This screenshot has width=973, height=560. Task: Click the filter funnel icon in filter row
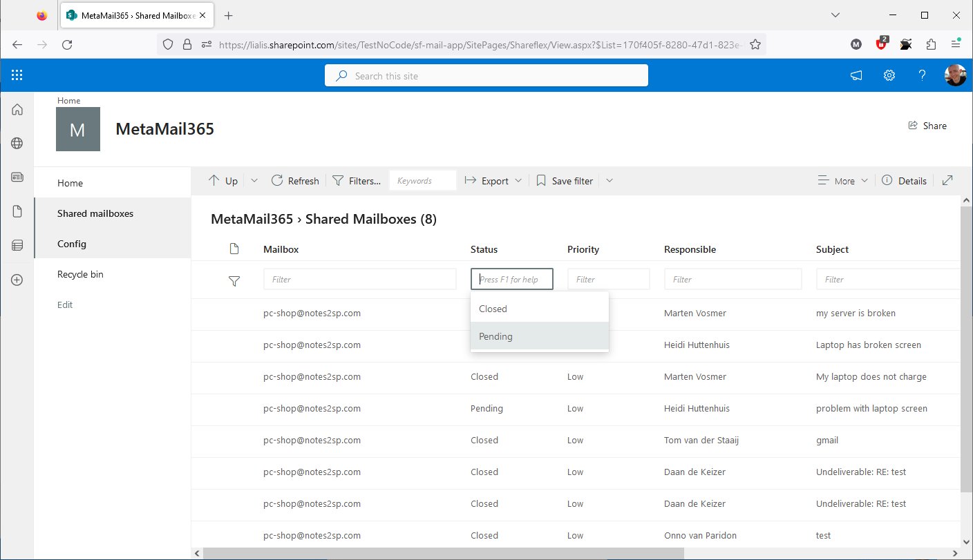coord(234,280)
